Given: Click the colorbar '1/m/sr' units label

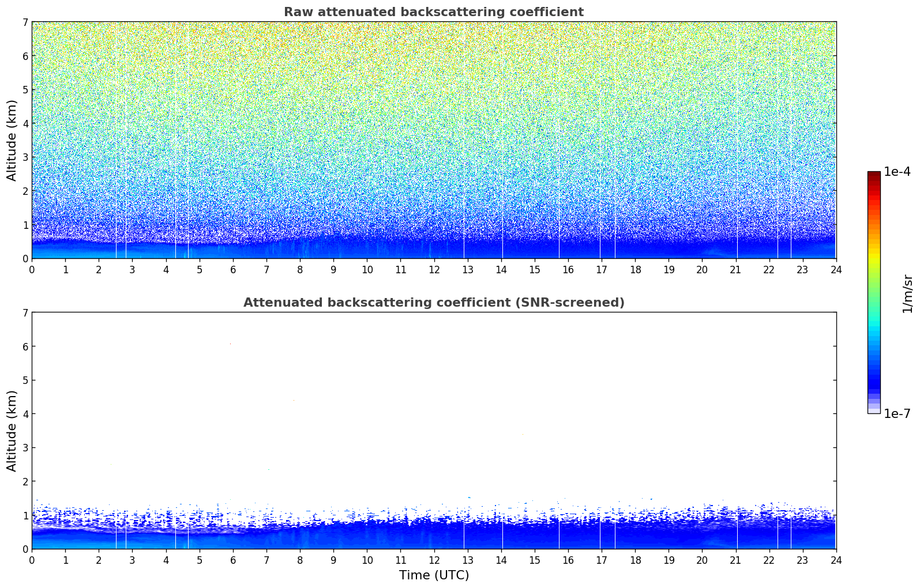Looking at the screenshot, I should 907,293.
